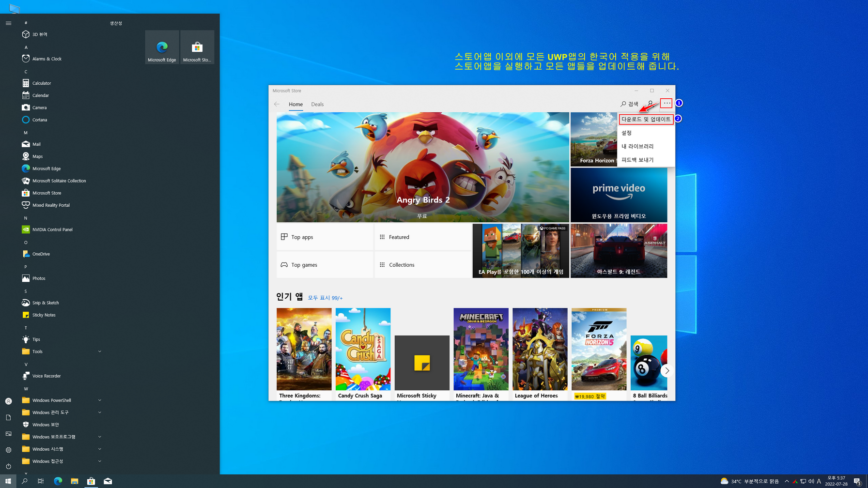868x488 pixels.
Task: Launch Camera app from Start list
Action: pyautogui.click(x=61, y=107)
